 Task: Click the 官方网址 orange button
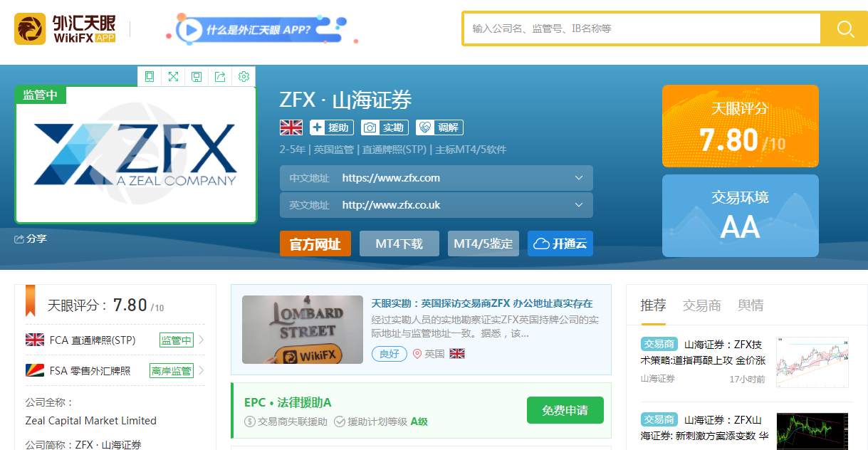click(315, 244)
